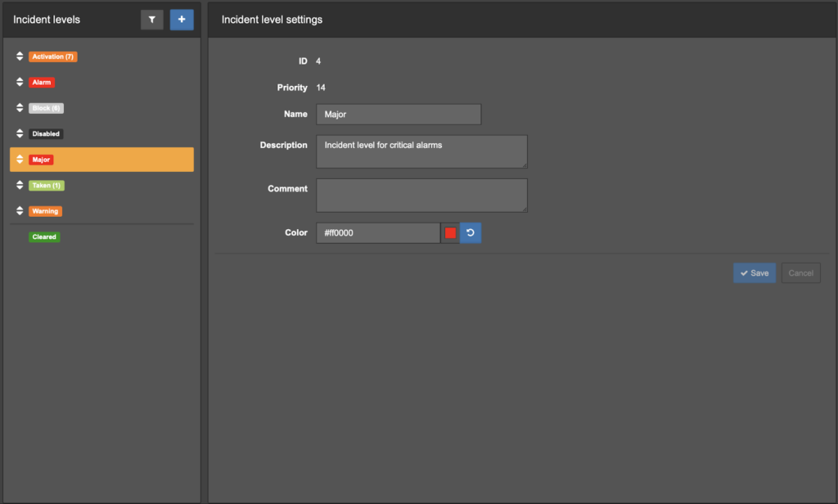Image resolution: width=838 pixels, height=504 pixels.
Task: Select the Alarm incident level
Action: coord(42,83)
